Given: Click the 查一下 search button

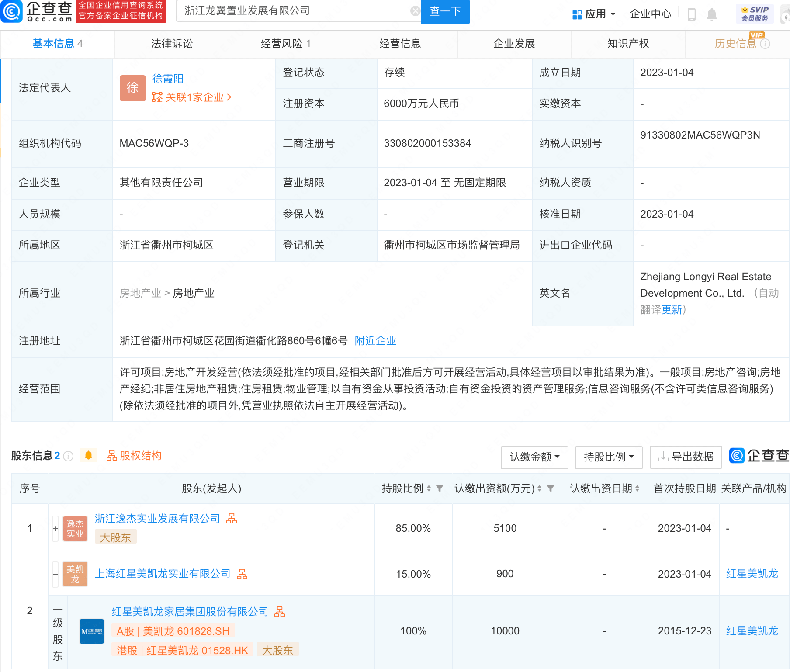Looking at the screenshot, I should [445, 11].
